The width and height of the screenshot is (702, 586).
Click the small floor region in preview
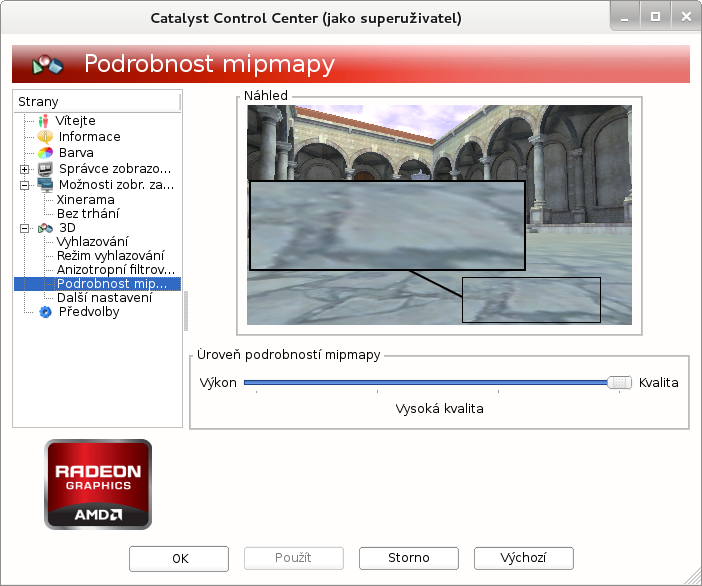[531, 300]
